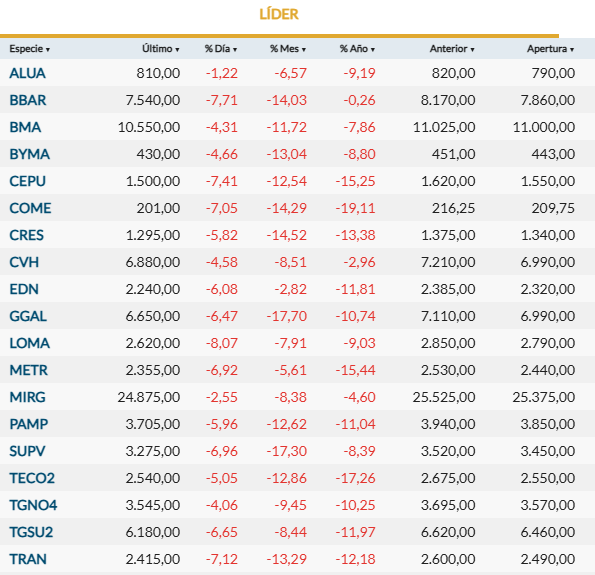Select the MIRG species link
This screenshot has width=595, height=575.
tap(27, 397)
